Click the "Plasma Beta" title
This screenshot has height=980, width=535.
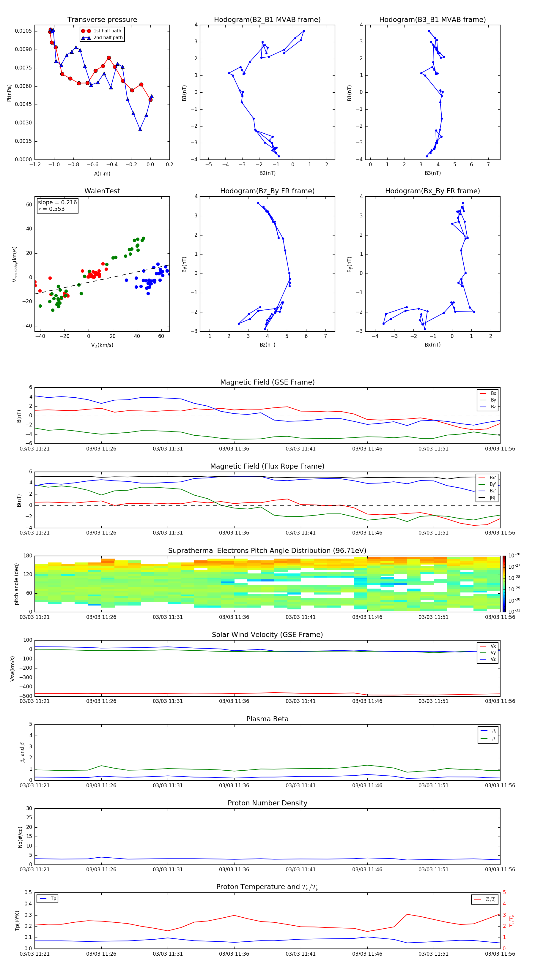[x=267, y=719]
